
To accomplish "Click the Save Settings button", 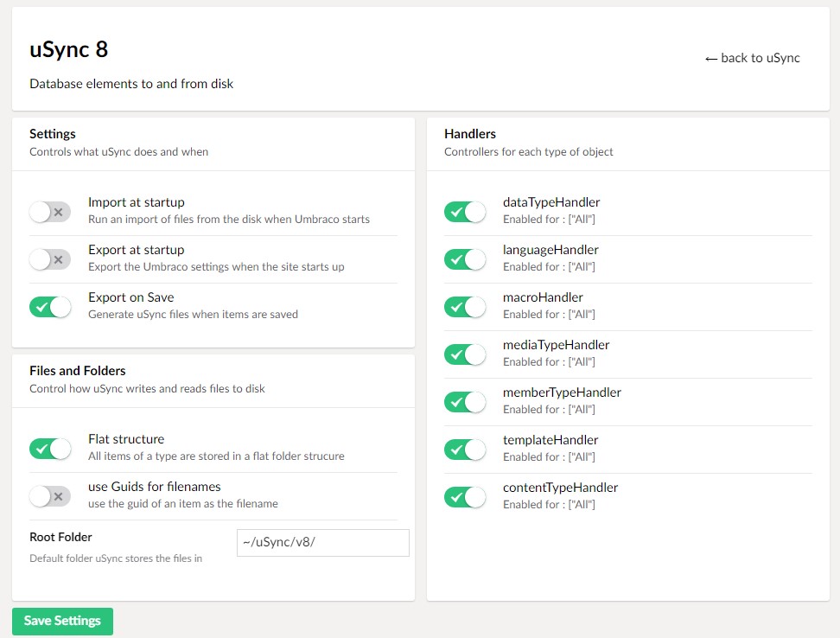I will (x=63, y=621).
